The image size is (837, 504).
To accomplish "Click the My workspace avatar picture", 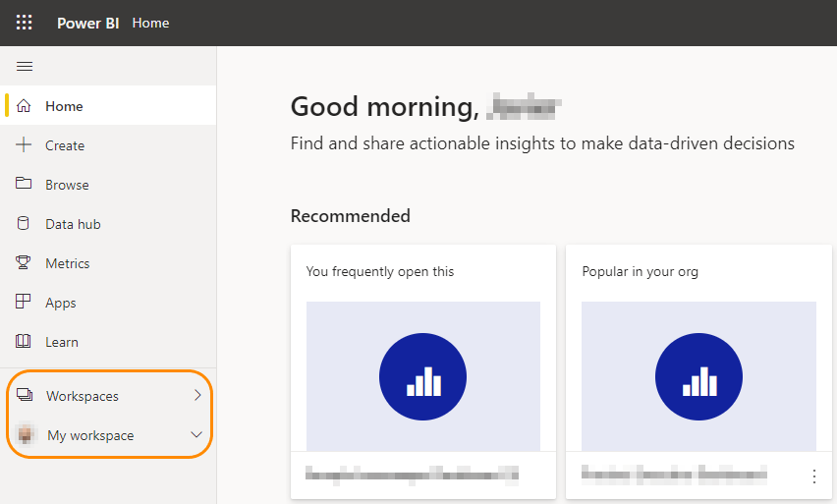I will (x=26, y=435).
